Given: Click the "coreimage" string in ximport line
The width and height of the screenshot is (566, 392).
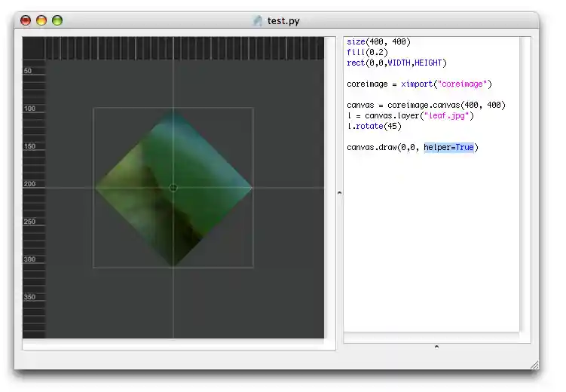Looking at the screenshot, I should (464, 84).
